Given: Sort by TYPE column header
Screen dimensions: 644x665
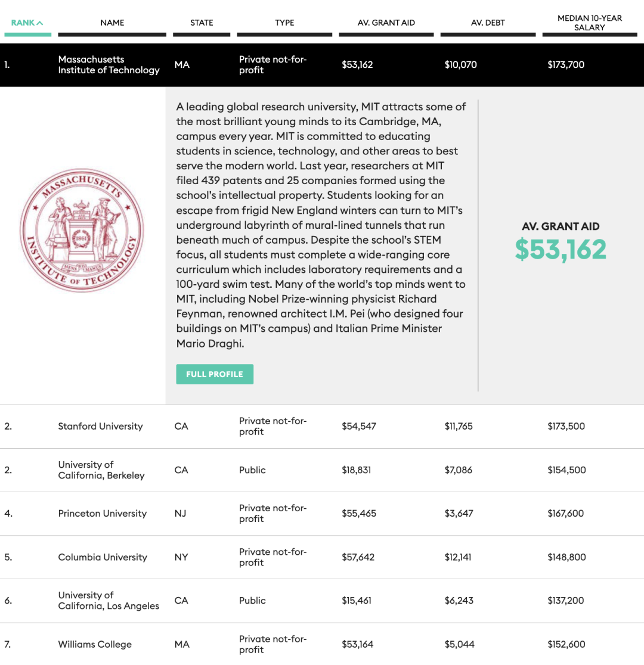Looking at the screenshot, I should (284, 23).
